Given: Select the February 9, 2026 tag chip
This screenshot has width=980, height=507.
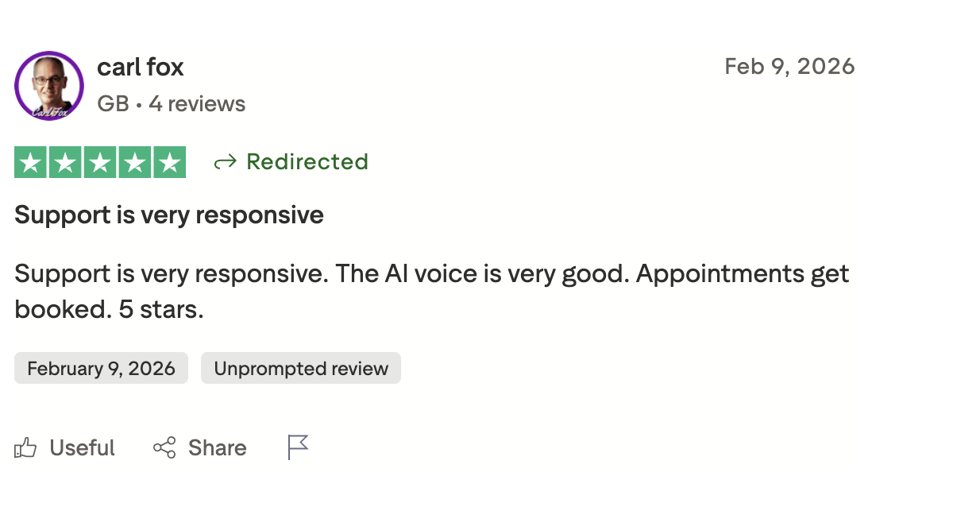Looking at the screenshot, I should pyautogui.click(x=101, y=369).
